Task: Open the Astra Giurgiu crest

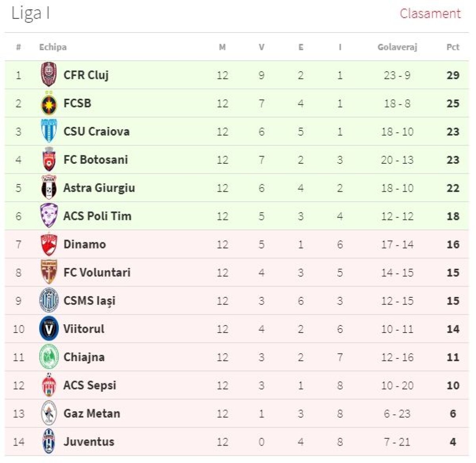Action: (49, 187)
